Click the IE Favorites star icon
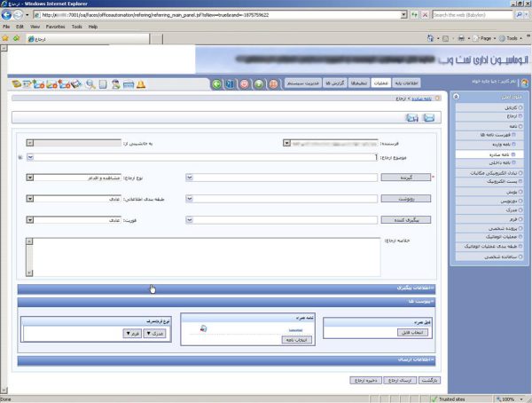Viewport: 532px width, 403px height. pos(5,38)
